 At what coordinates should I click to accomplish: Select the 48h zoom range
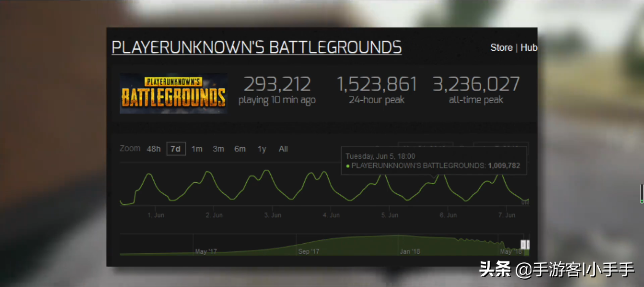[x=154, y=149]
